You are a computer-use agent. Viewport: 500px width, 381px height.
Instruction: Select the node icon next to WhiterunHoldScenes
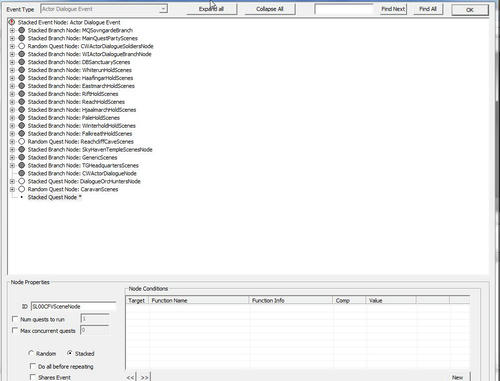coord(22,70)
